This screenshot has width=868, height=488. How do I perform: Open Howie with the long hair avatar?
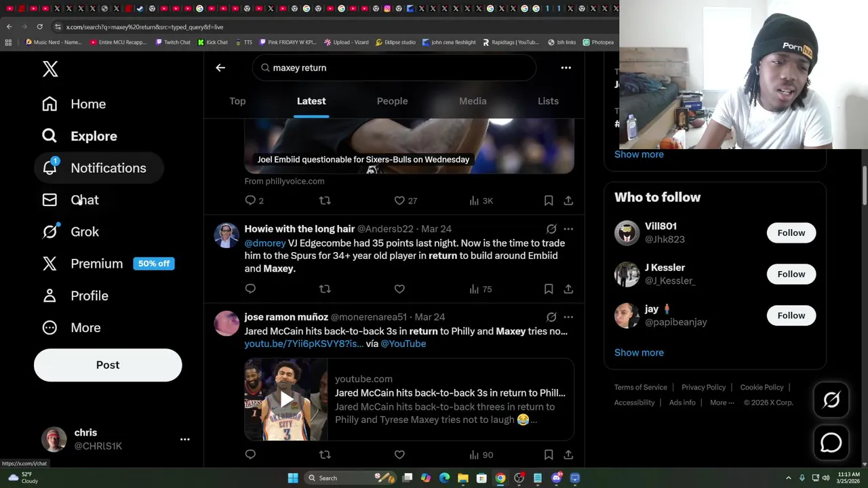click(x=226, y=235)
